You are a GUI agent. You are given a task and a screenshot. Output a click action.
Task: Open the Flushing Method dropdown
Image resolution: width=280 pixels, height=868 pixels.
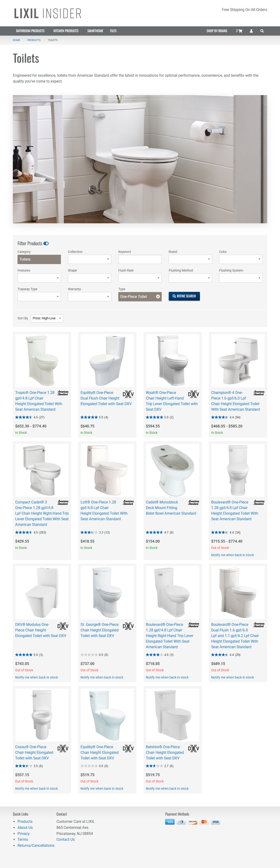click(x=190, y=278)
